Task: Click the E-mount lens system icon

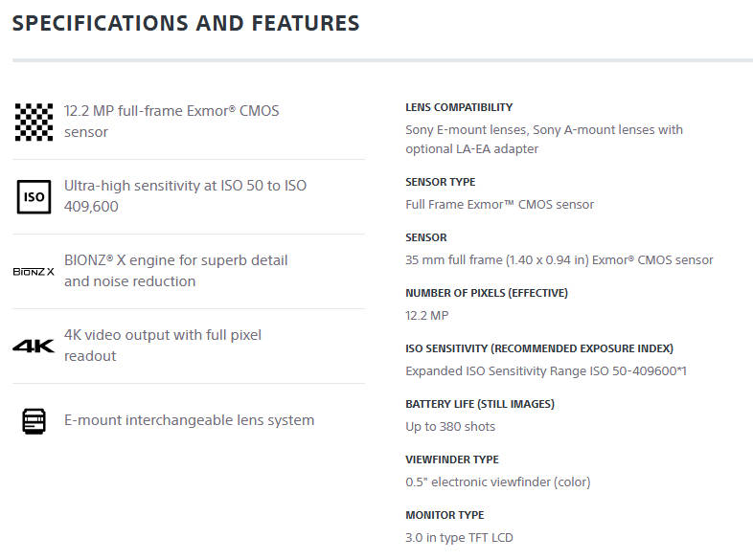Action: [x=34, y=420]
